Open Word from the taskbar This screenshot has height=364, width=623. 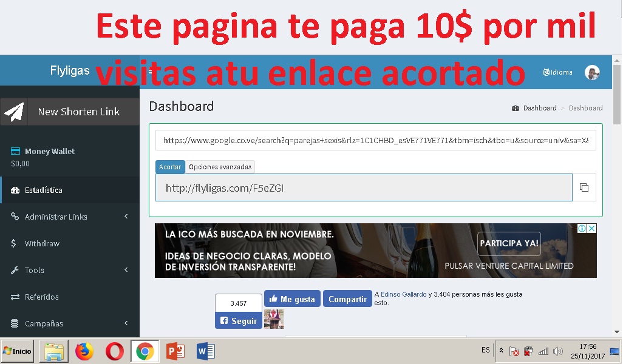pos(206,351)
